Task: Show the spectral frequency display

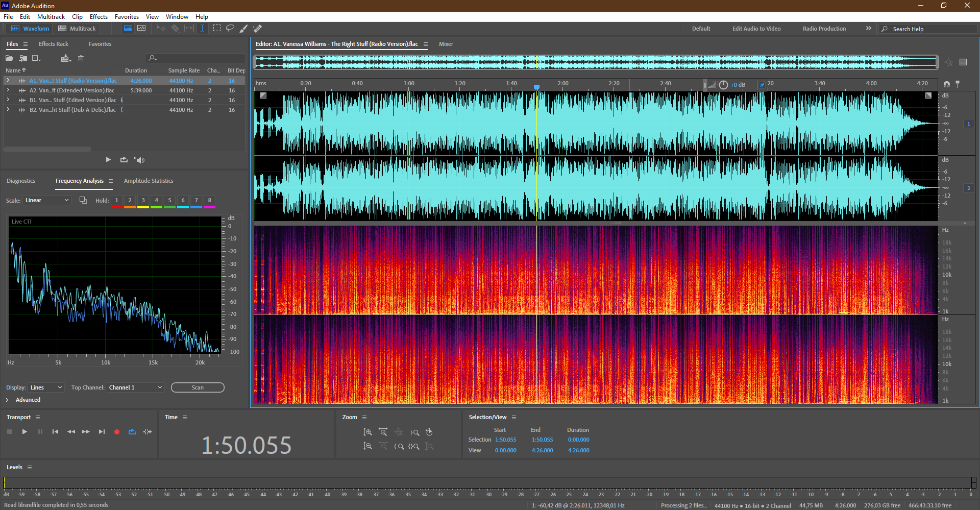Action: coord(128,28)
